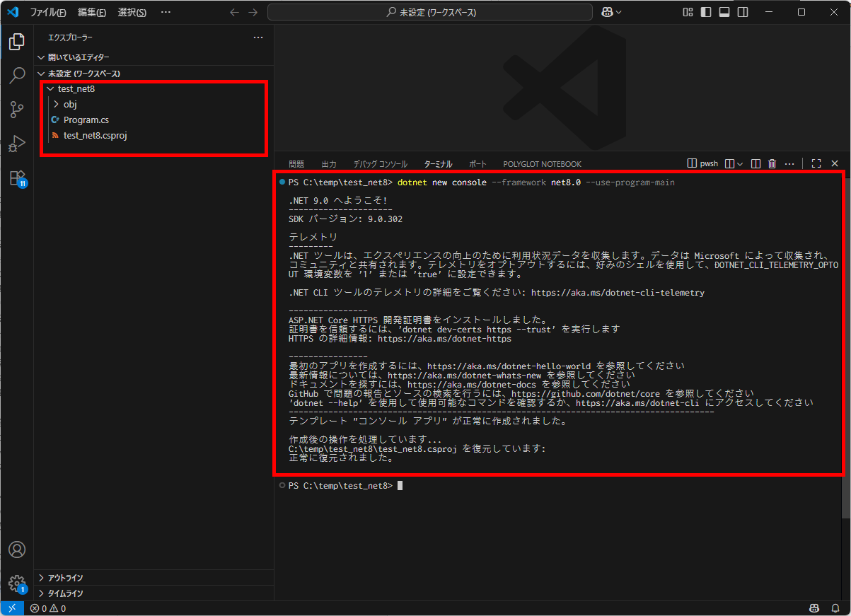Switch to the デバッグ コンソール tab

pos(380,164)
